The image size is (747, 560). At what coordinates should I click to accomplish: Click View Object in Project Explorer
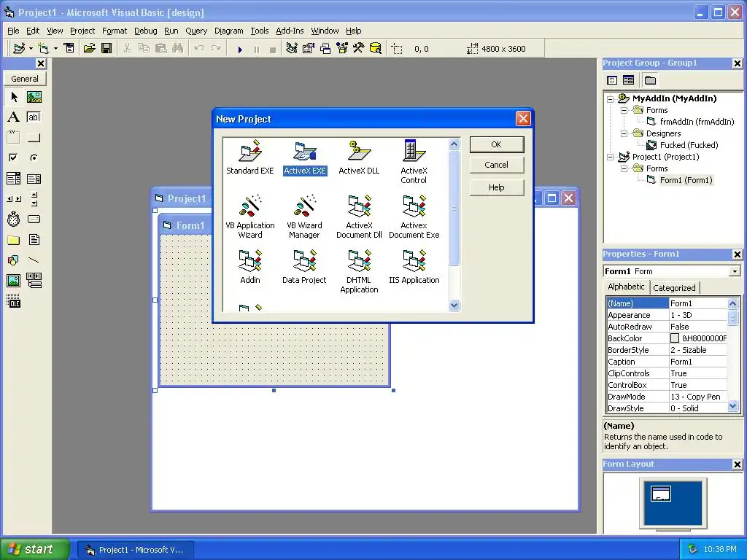pos(628,80)
